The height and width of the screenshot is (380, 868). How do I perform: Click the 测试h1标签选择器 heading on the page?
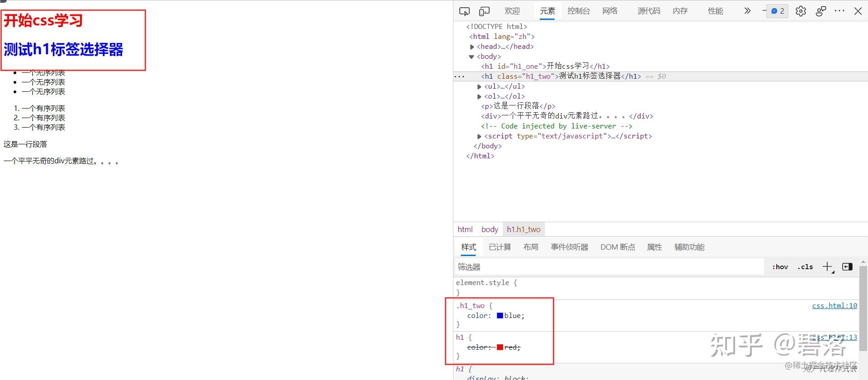63,49
